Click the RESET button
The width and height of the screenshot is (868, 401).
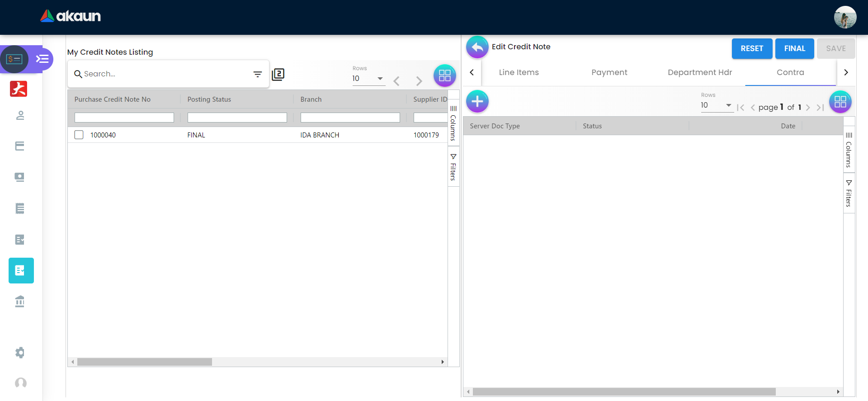[x=751, y=48]
